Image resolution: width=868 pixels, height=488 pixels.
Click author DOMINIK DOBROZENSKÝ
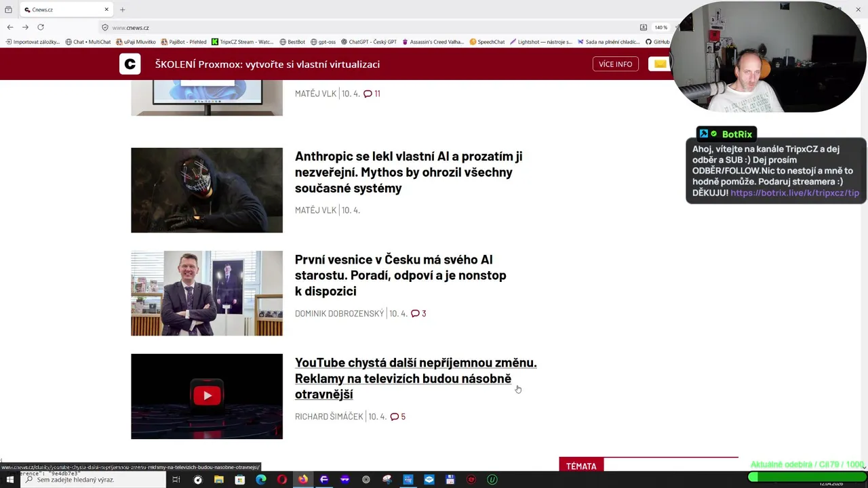pos(339,314)
